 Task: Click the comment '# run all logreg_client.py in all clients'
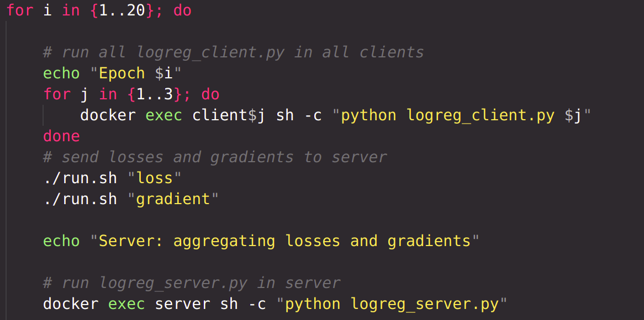click(x=234, y=52)
